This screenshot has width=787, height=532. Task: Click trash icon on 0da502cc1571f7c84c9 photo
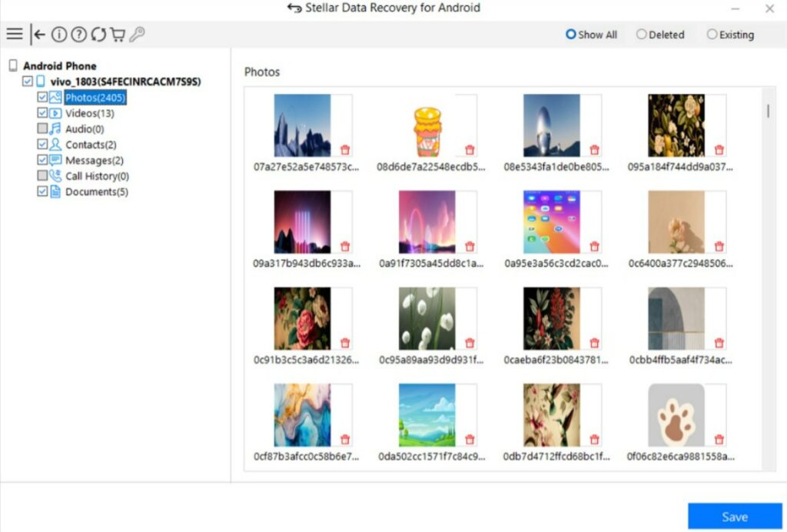(470, 439)
